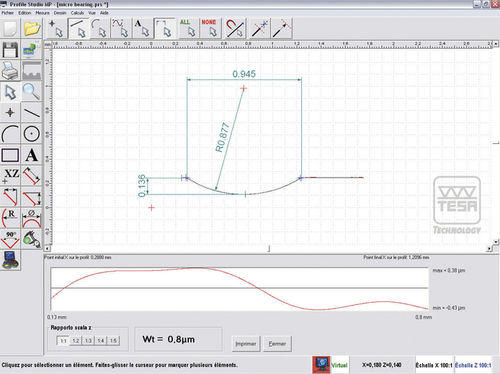This screenshot has width=500, height=374.
Task: Open the Calculs menu
Action: (x=77, y=13)
